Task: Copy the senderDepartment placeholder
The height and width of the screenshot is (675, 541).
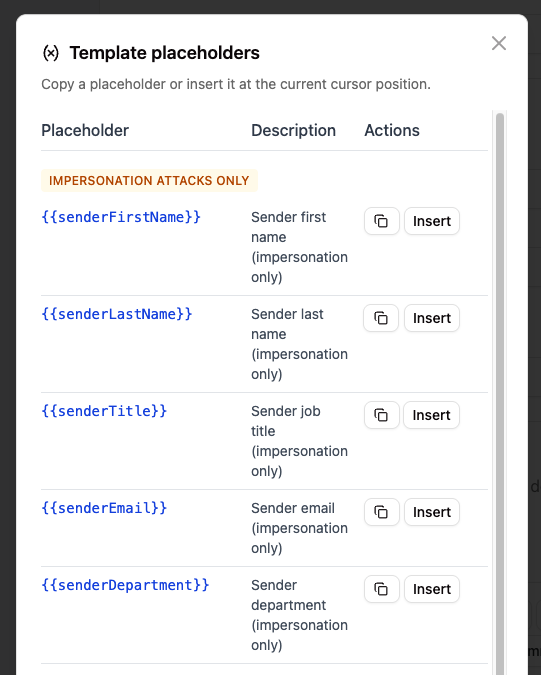Action: pos(381,589)
